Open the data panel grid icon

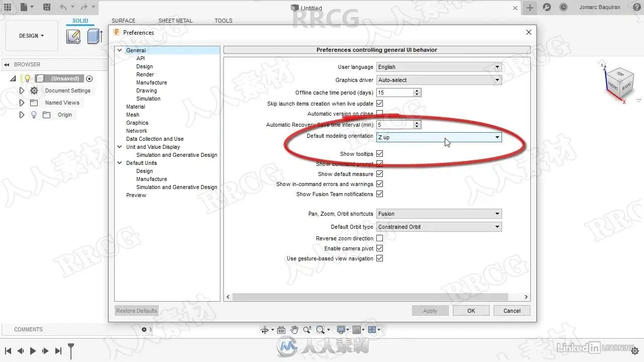point(7,8)
